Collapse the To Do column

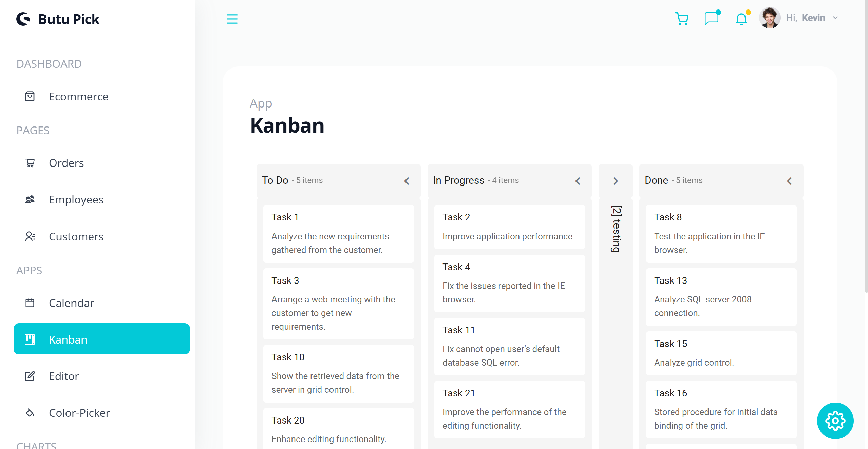(x=407, y=181)
